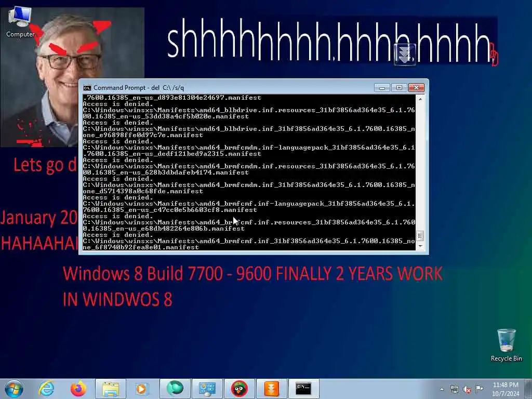The image size is (532, 399).
Task: Open Firefox from the taskbar
Action: click(78, 389)
